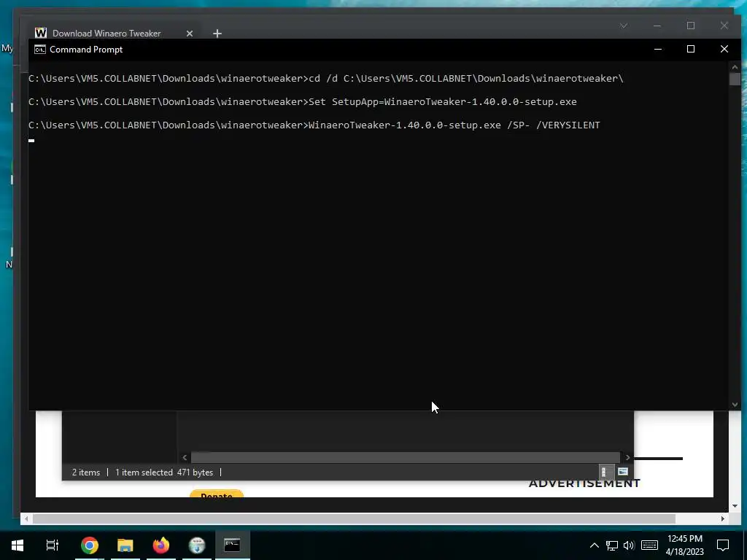Click the Donate button on the webpage
The height and width of the screenshot is (560, 747).
[x=217, y=494]
